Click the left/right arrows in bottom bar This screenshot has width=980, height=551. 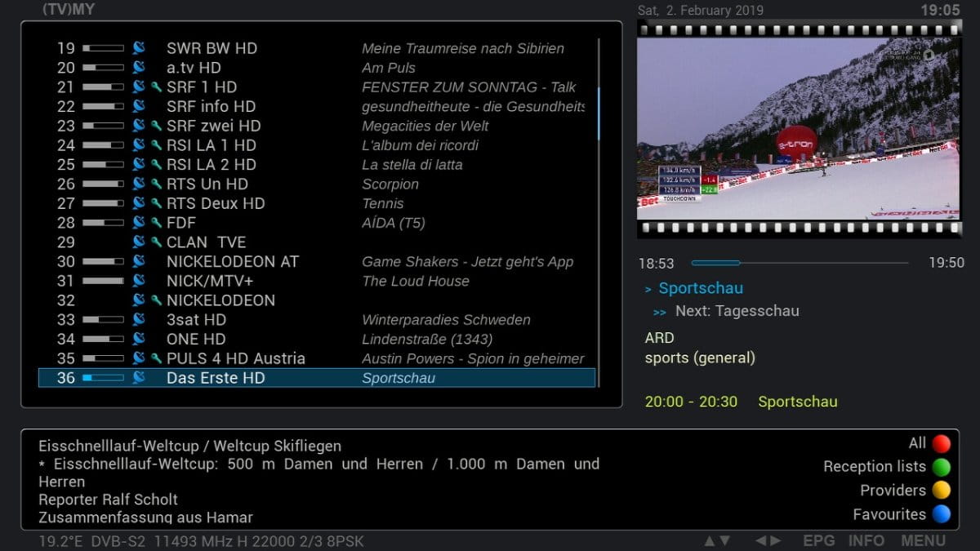pyautogui.click(x=768, y=540)
